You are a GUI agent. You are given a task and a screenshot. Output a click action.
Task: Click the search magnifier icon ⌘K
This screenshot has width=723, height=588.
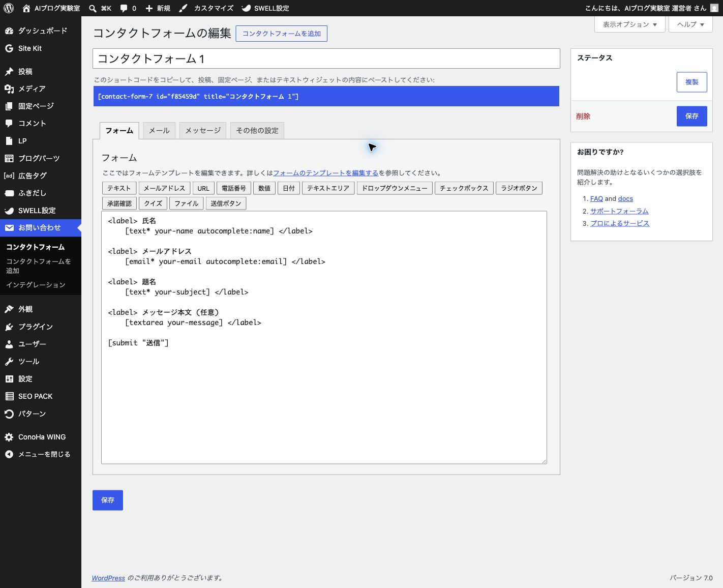[x=93, y=8]
